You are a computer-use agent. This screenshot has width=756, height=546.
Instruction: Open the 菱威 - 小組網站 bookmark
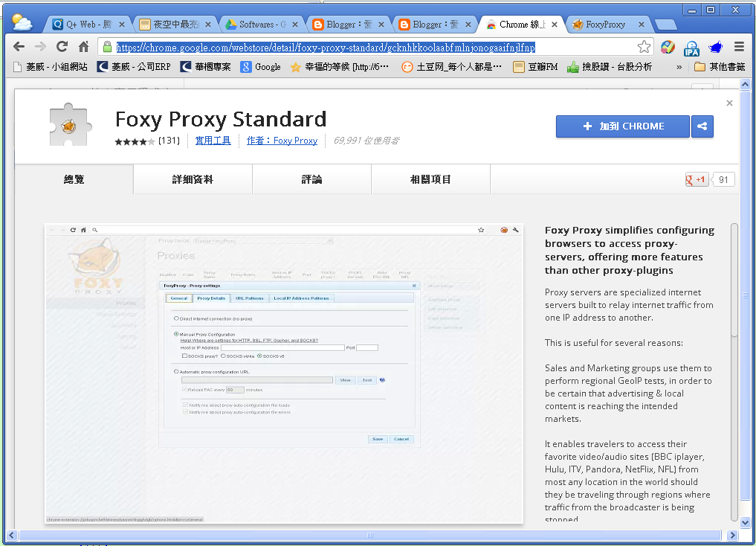(x=51, y=66)
